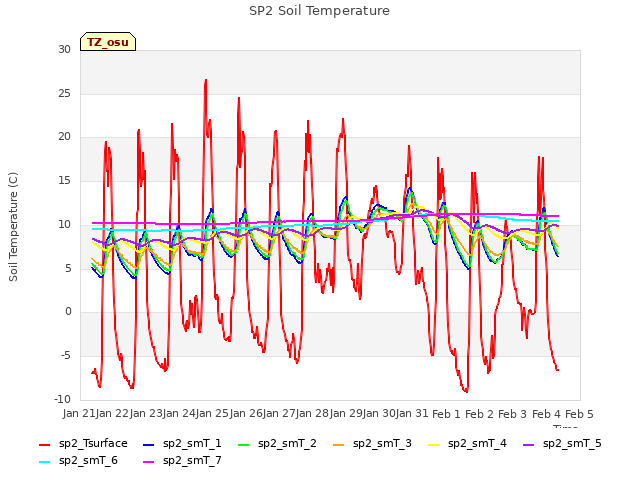This screenshot has width=640, height=480.
Task: Toggle sp2_smT_4 legend entry
Action: [467, 443]
